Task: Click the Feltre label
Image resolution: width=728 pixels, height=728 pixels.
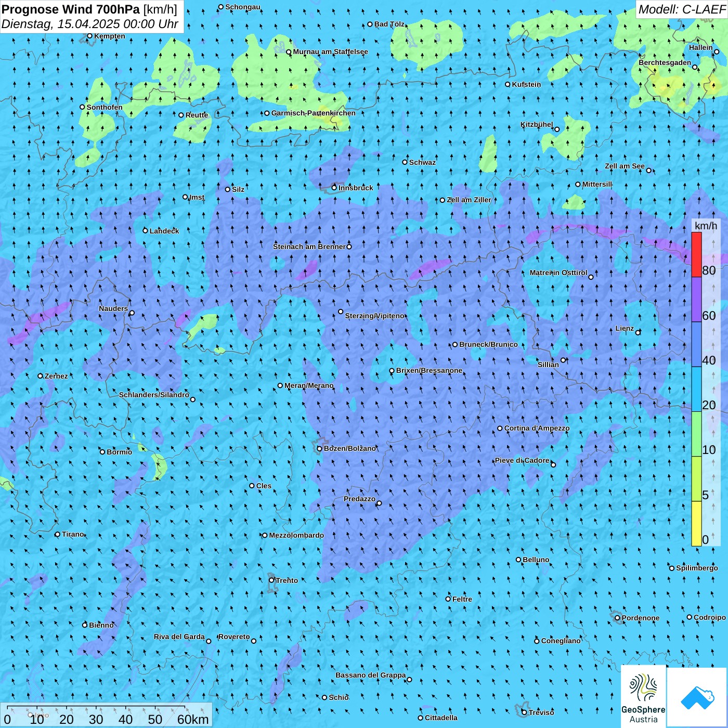Action: tap(462, 599)
